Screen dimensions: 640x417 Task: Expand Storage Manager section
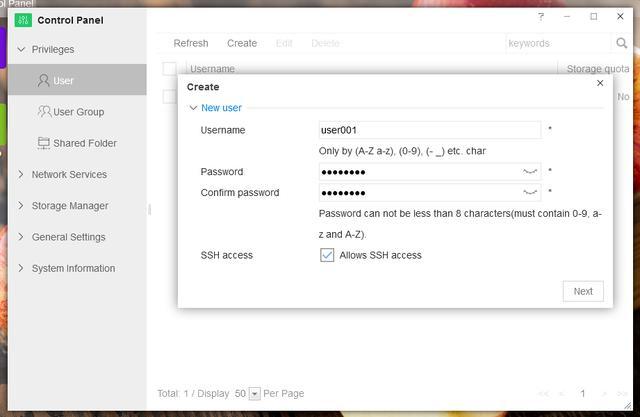(x=21, y=206)
